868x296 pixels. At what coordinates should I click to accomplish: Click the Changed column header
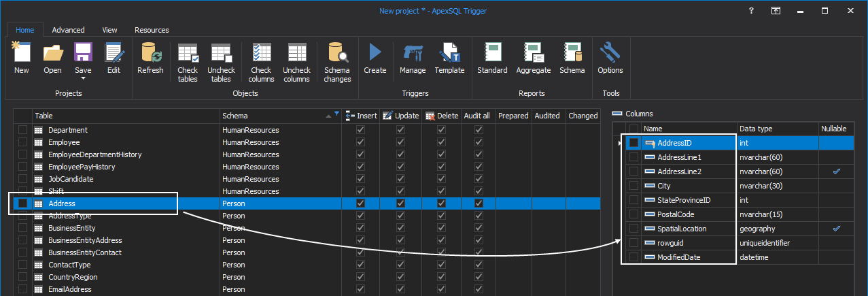(583, 116)
